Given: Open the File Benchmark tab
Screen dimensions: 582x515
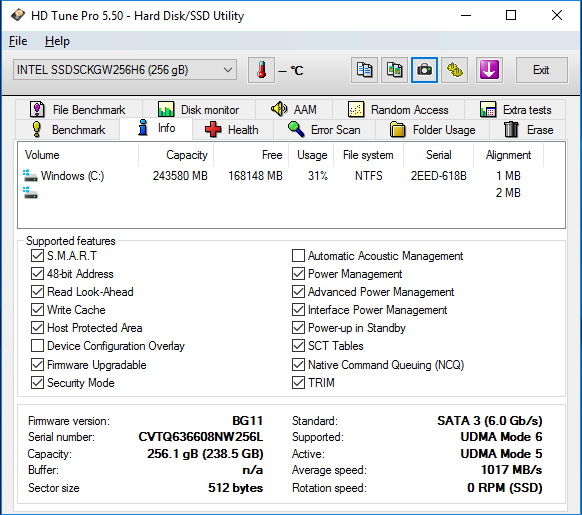Looking at the screenshot, I should (79, 110).
